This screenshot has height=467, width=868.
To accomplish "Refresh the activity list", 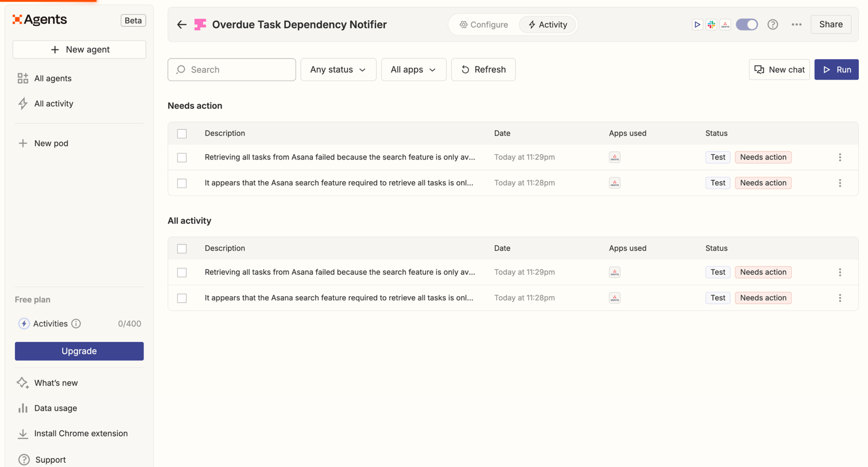I will (x=483, y=69).
